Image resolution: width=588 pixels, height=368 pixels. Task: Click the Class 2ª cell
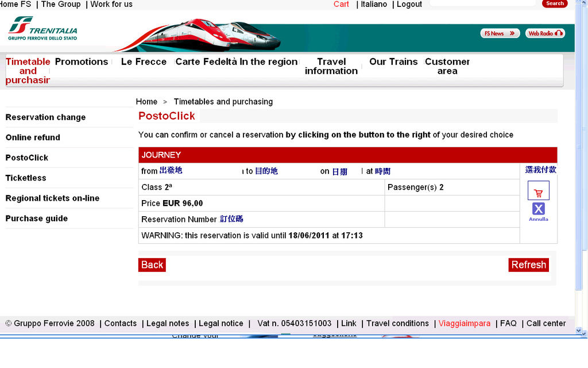[x=261, y=187]
